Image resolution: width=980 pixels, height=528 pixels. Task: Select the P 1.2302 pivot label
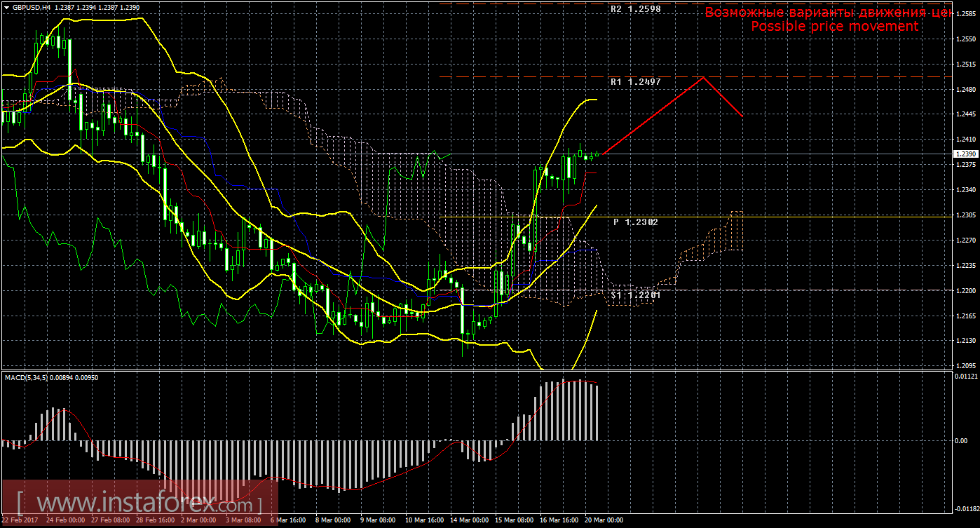coord(636,222)
